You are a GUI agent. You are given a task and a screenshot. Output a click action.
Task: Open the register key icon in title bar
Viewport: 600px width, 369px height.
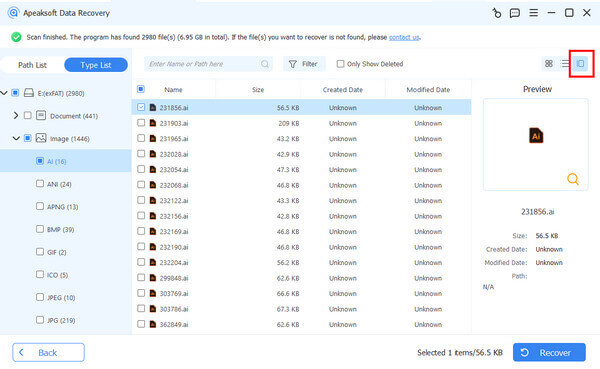pos(497,13)
